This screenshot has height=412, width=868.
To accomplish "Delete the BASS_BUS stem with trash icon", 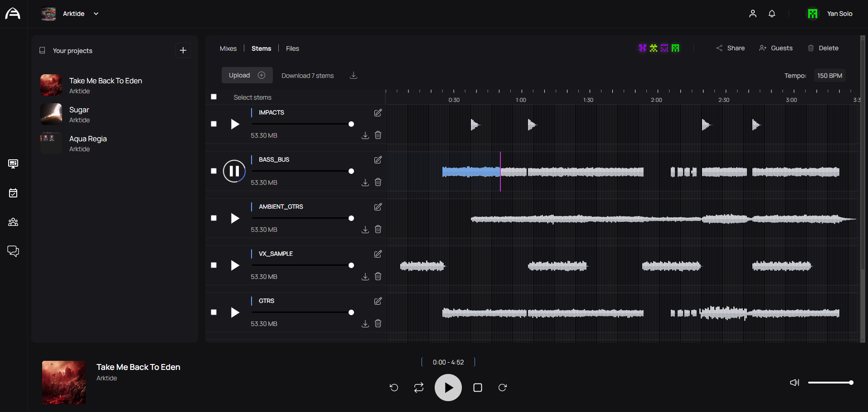I will point(378,182).
